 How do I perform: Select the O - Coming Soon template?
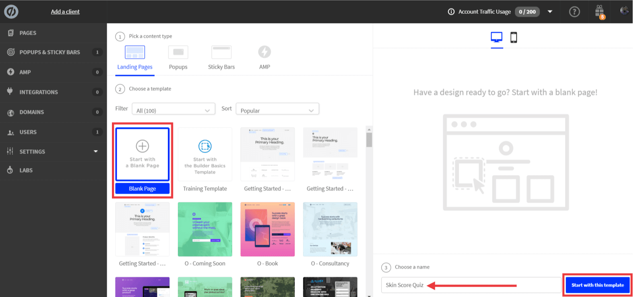[205, 229]
